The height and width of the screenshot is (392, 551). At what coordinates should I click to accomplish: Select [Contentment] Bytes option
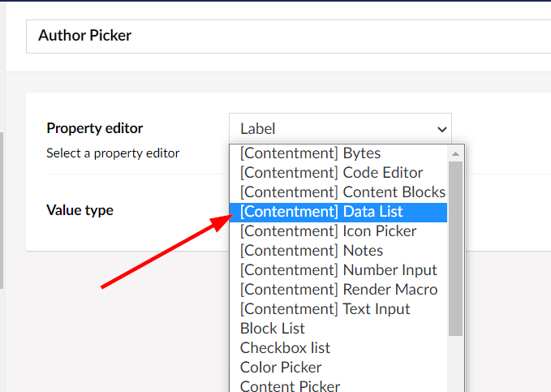coord(338,153)
